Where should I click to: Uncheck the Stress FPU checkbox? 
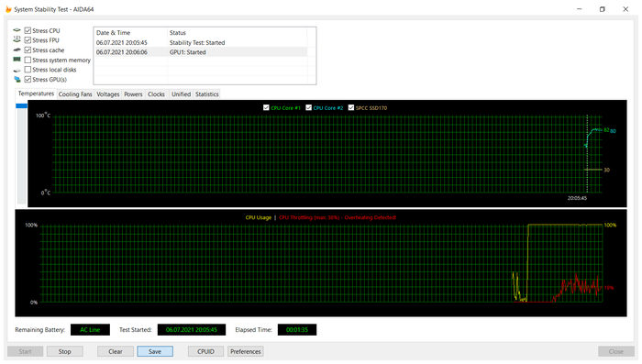pyautogui.click(x=28, y=40)
